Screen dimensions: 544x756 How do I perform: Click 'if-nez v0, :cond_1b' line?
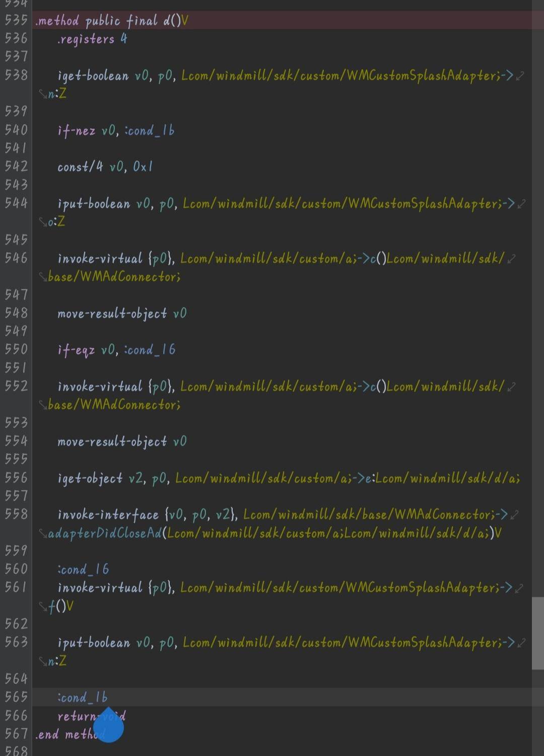point(116,131)
